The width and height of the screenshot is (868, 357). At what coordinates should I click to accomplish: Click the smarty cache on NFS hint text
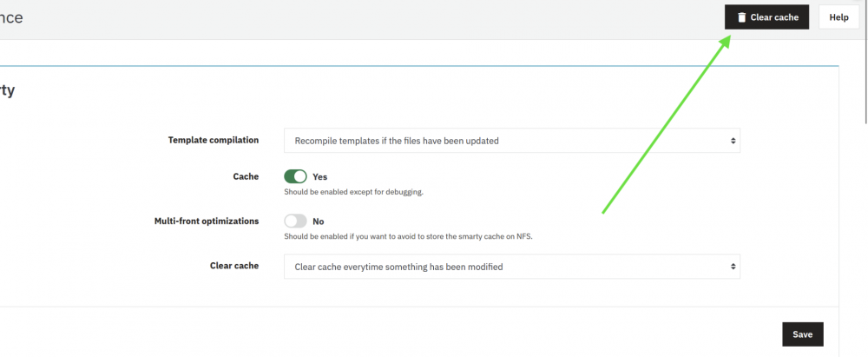(x=419, y=237)
